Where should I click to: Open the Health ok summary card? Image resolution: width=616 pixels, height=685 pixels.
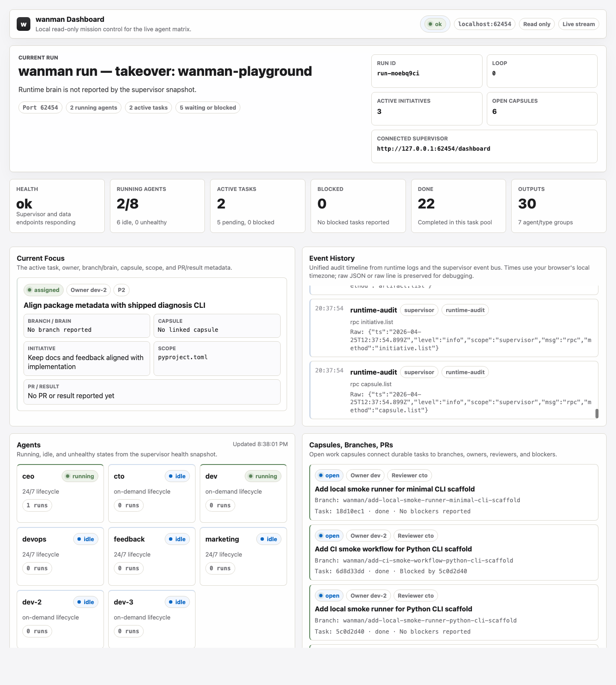click(57, 206)
